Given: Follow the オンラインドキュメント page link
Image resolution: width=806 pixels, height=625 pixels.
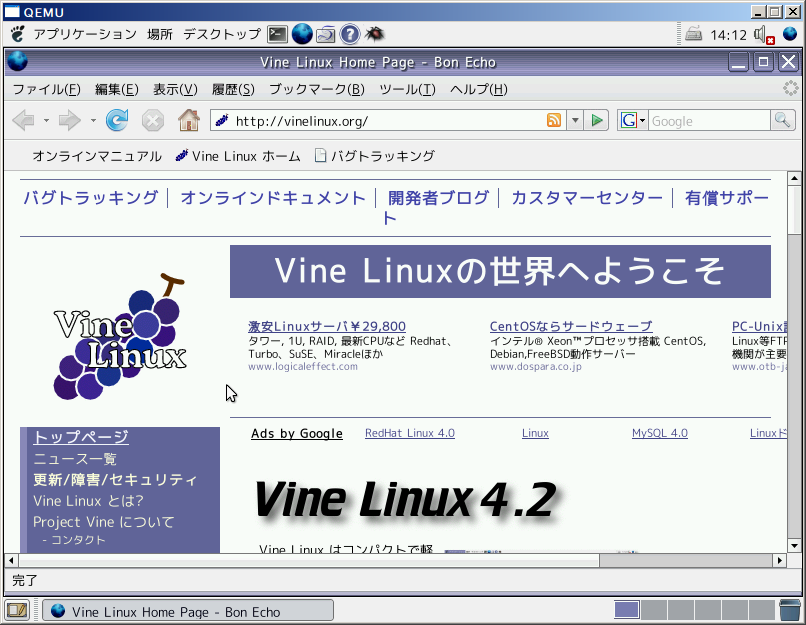Looking at the screenshot, I should 273,198.
